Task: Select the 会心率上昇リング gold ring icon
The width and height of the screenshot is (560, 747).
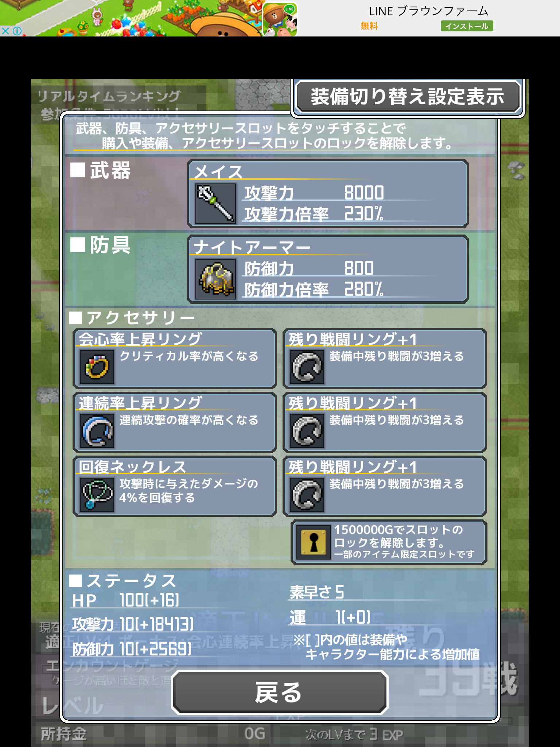Action: click(x=97, y=367)
